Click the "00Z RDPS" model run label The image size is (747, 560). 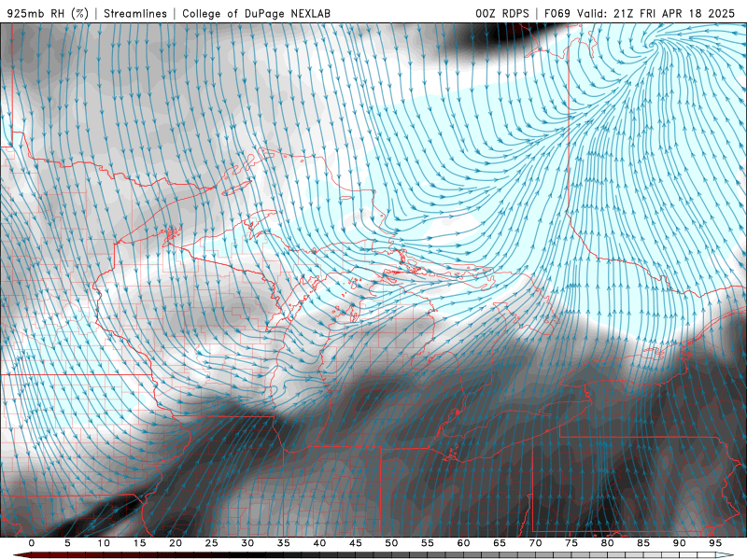point(502,13)
